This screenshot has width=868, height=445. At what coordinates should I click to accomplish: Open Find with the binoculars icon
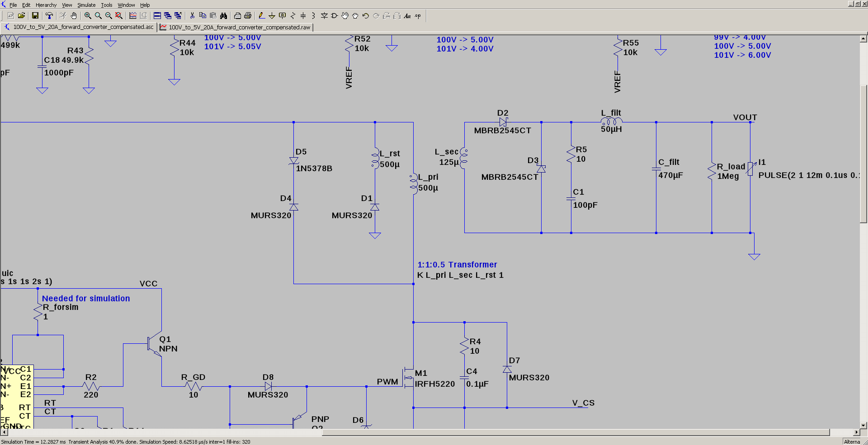coord(223,16)
